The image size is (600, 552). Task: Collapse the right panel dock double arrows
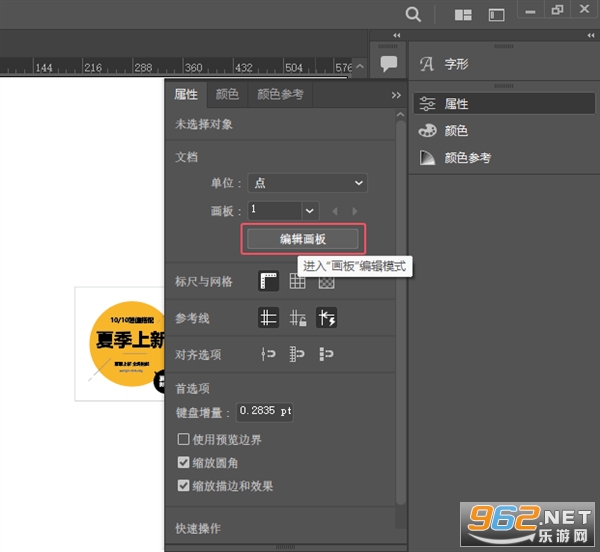[591, 35]
